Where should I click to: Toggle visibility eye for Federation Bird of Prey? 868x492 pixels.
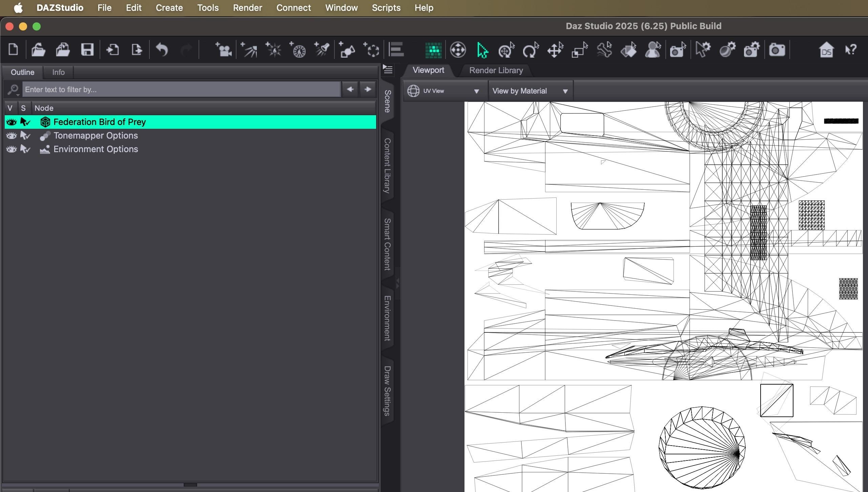click(11, 122)
